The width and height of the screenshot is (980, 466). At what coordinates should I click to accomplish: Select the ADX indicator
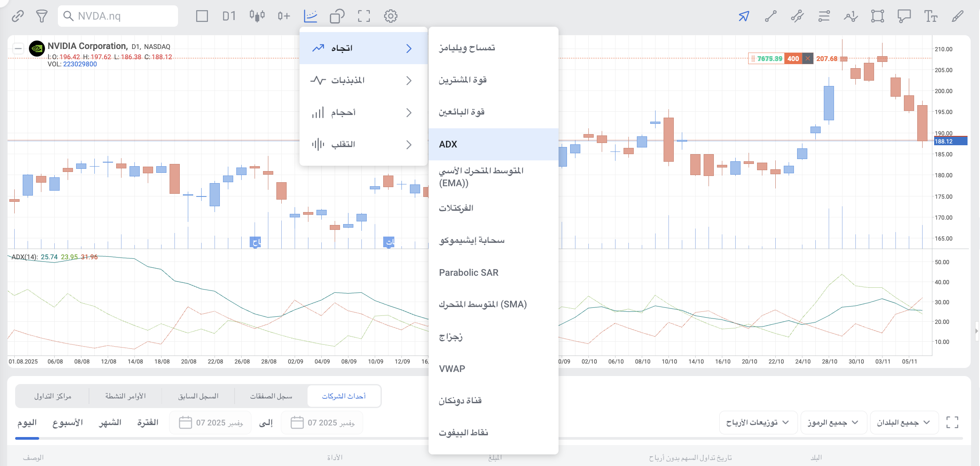click(x=494, y=144)
